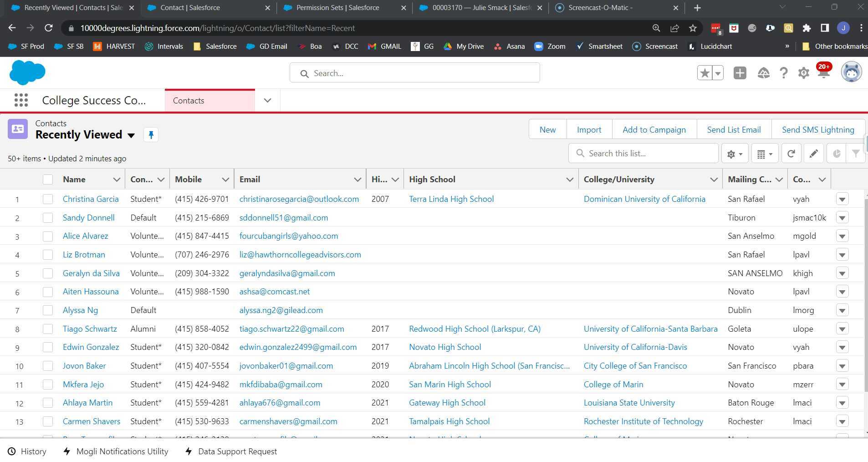Image resolution: width=868 pixels, height=462 pixels.
Task: Open the notifications bell
Action: coord(823,73)
